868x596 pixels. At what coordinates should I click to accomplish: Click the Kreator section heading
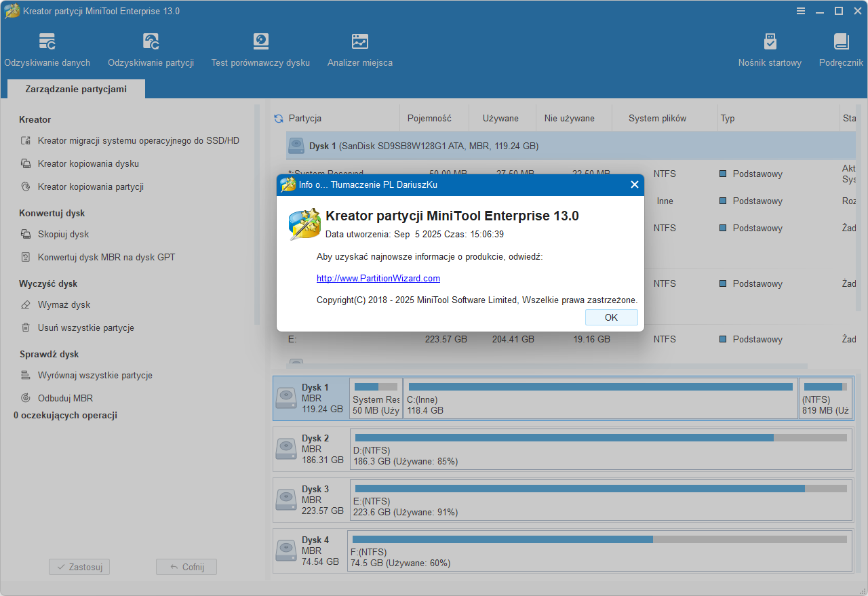click(35, 119)
